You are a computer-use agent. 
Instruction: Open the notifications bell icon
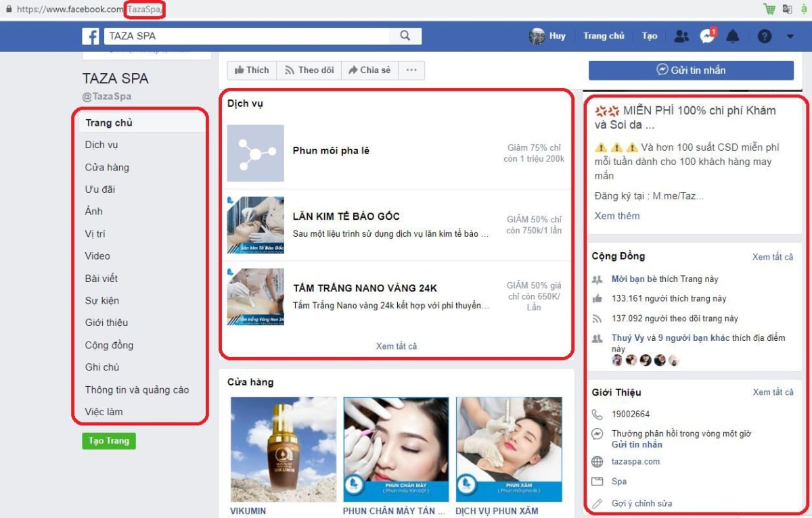[x=733, y=37]
